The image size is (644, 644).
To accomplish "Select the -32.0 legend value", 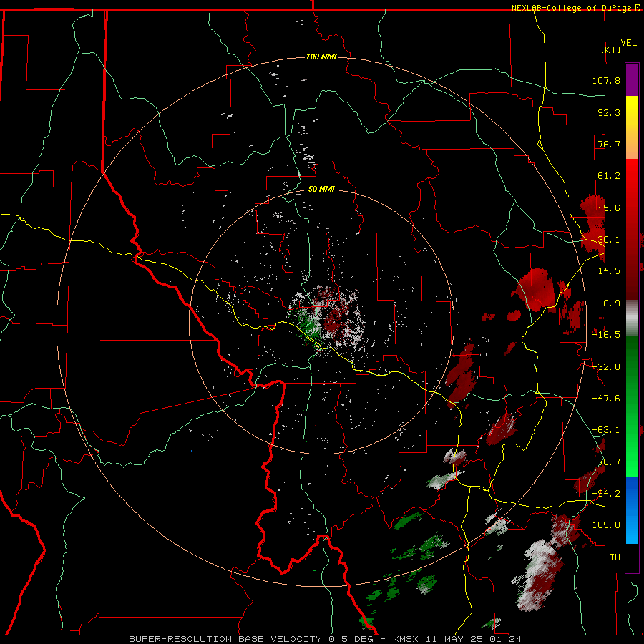I will (x=606, y=367).
